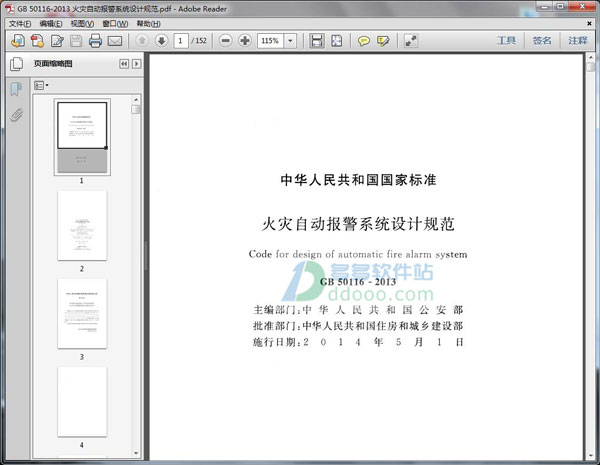Open the 编辑(E) menu
Viewport: 600px width, 465px height.
[51, 24]
